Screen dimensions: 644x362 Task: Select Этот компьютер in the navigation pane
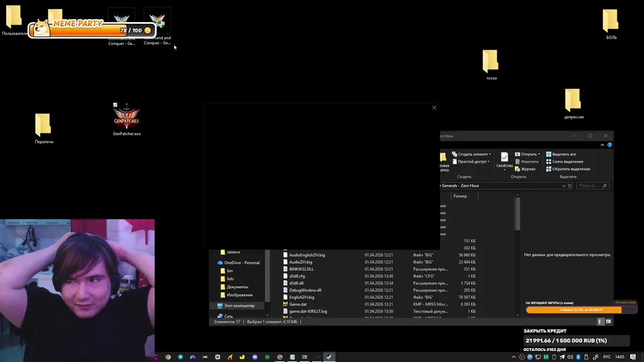click(x=236, y=306)
